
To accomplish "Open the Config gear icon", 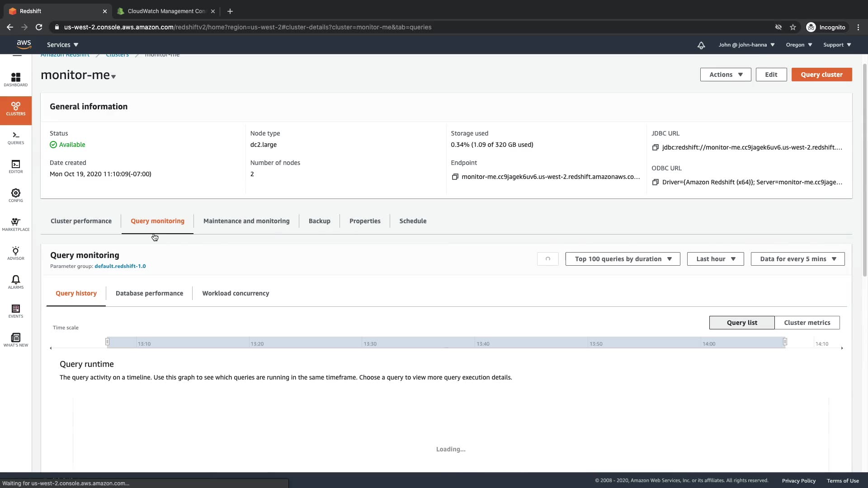I will (x=16, y=195).
